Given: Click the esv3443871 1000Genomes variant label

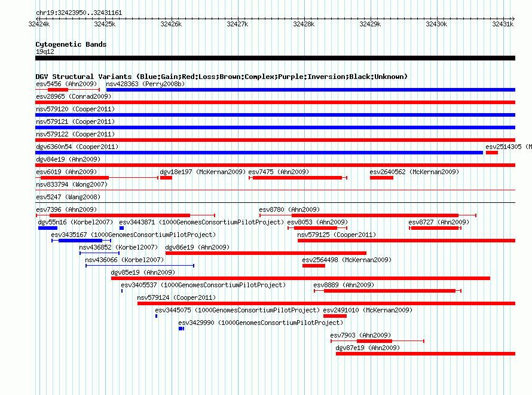Looking at the screenshot, I should click(x=201, y=222).
